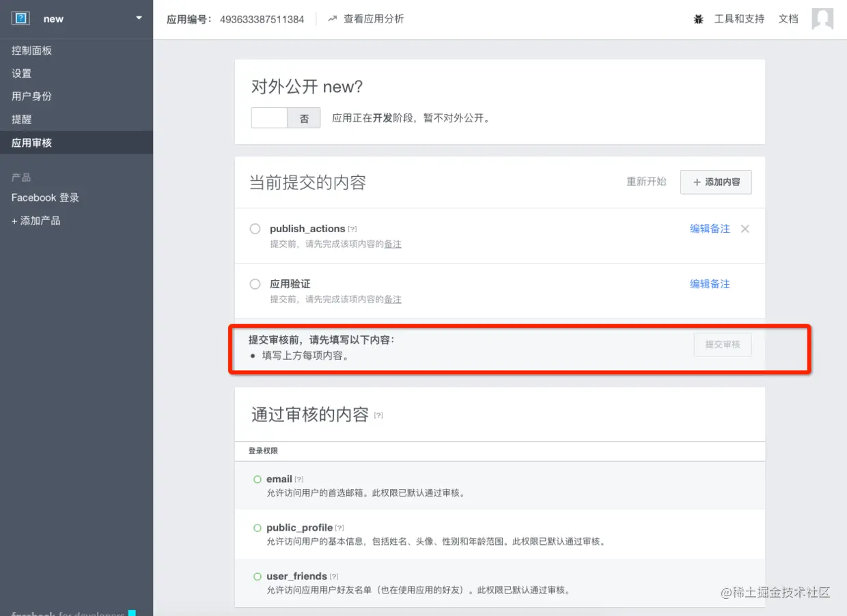Click the app name new in sidebar header
Viewport: 847px width, 616px height.
(53, 18)
